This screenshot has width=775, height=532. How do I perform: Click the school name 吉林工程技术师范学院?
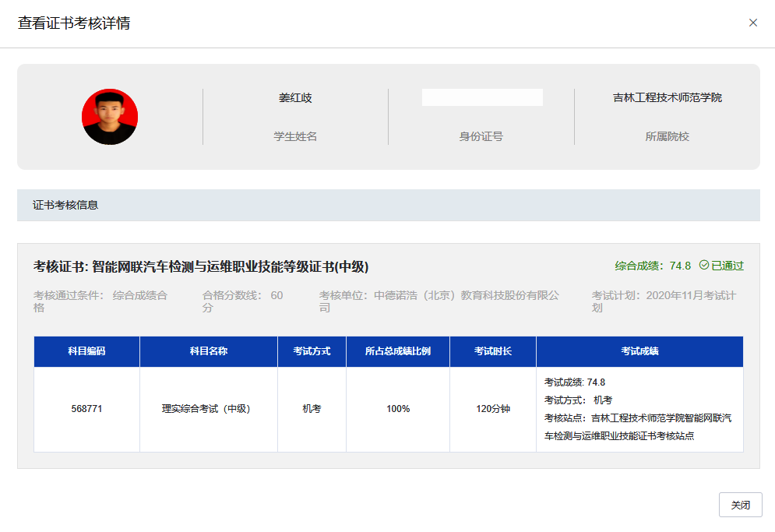tap(667, 98)
